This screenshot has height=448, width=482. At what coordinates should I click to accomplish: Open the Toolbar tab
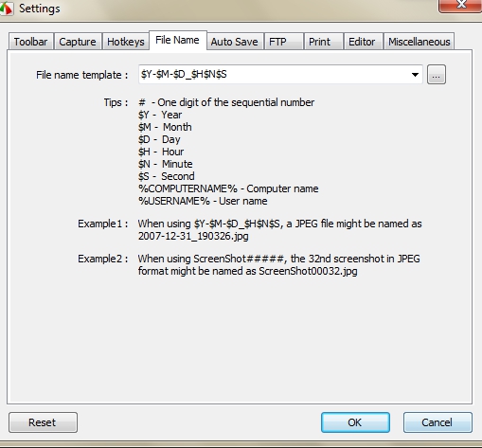click(x=30, y=42)
